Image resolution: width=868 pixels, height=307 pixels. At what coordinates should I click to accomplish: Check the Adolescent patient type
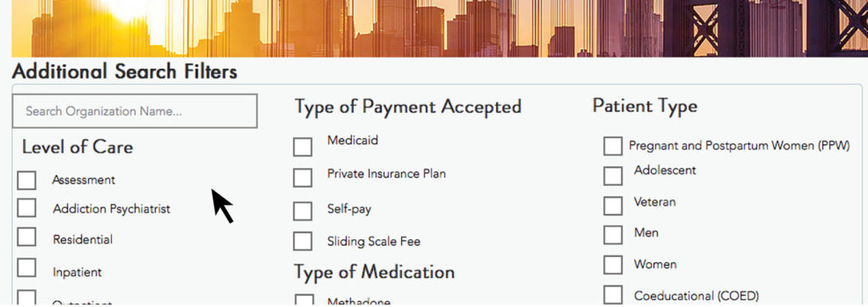pyautogui.click(x=613, y=176)
